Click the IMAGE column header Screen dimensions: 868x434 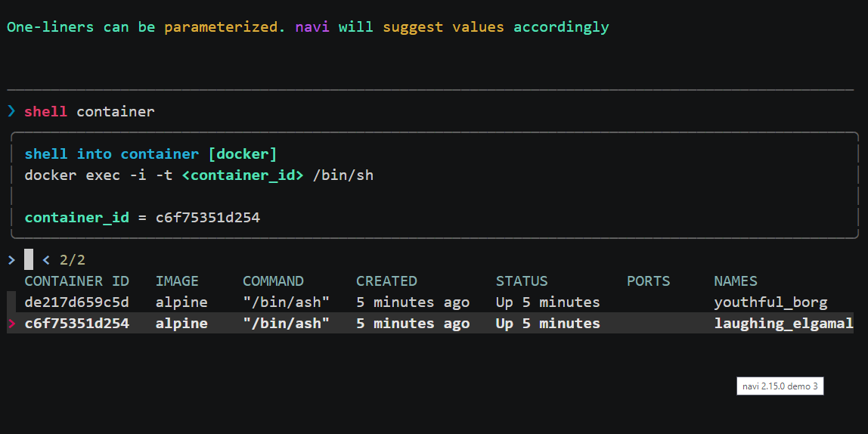click(177, 281)
